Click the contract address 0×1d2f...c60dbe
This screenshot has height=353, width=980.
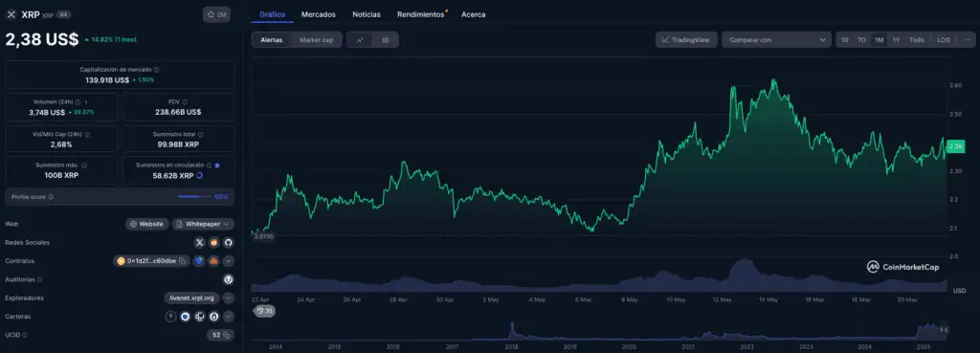[152, 261]
